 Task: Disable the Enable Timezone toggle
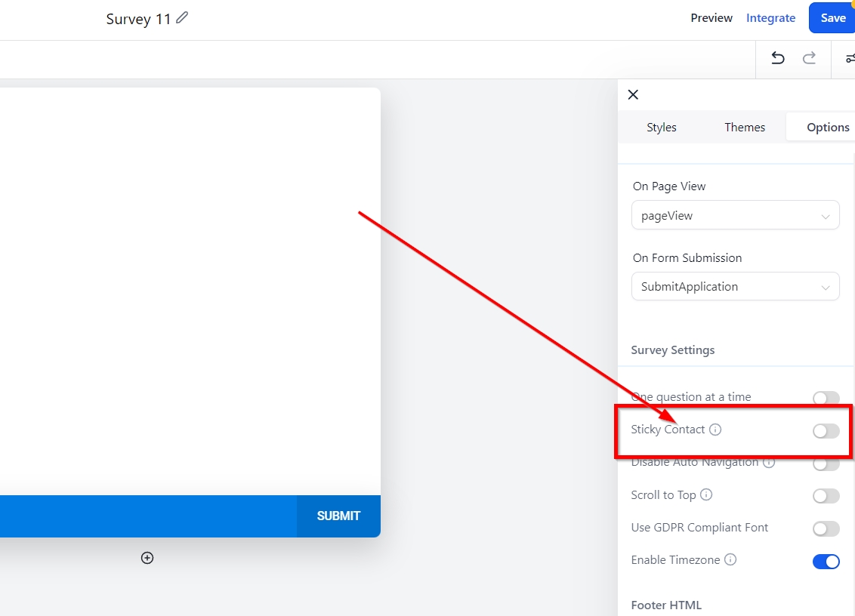(826, 562)
